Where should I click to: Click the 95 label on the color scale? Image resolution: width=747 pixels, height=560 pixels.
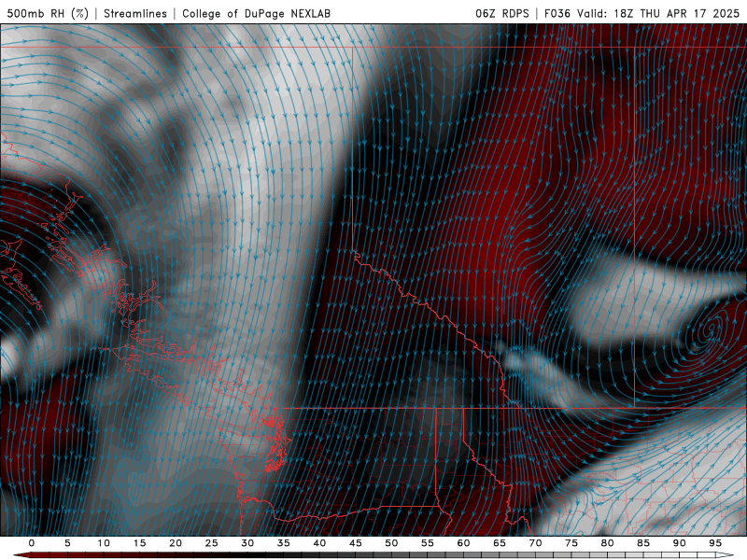714,543
